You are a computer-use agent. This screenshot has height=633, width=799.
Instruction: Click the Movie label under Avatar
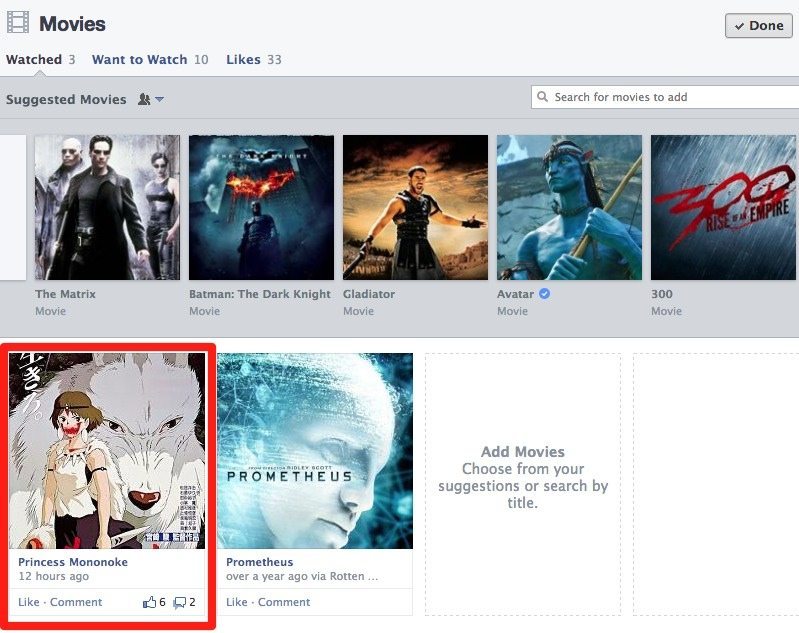pos(512,311)
